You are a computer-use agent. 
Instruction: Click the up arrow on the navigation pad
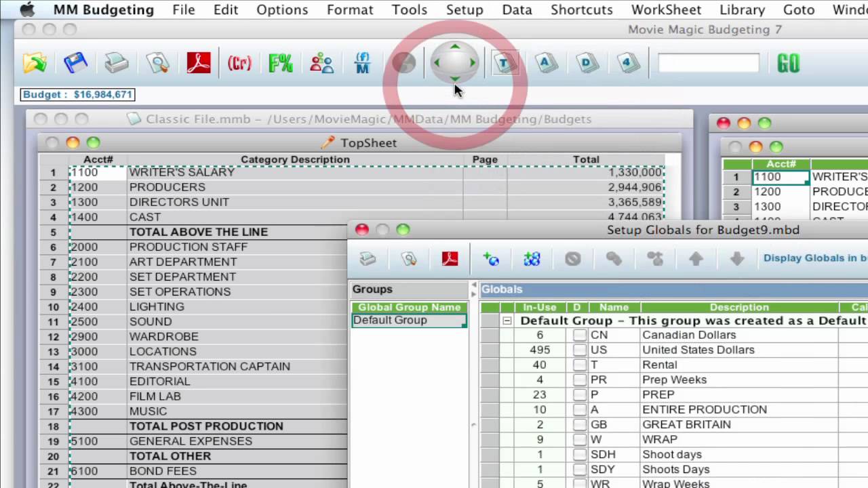455,47
